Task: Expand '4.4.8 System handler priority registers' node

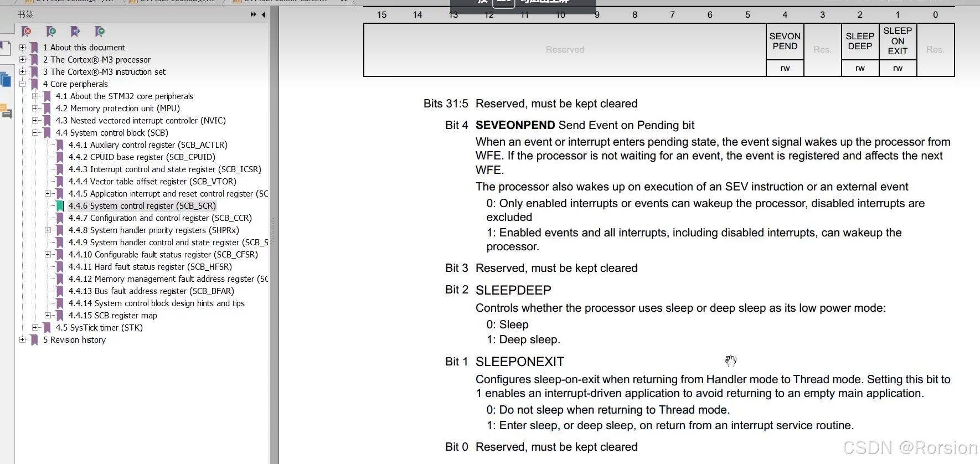Action: (x=48, y=230)
